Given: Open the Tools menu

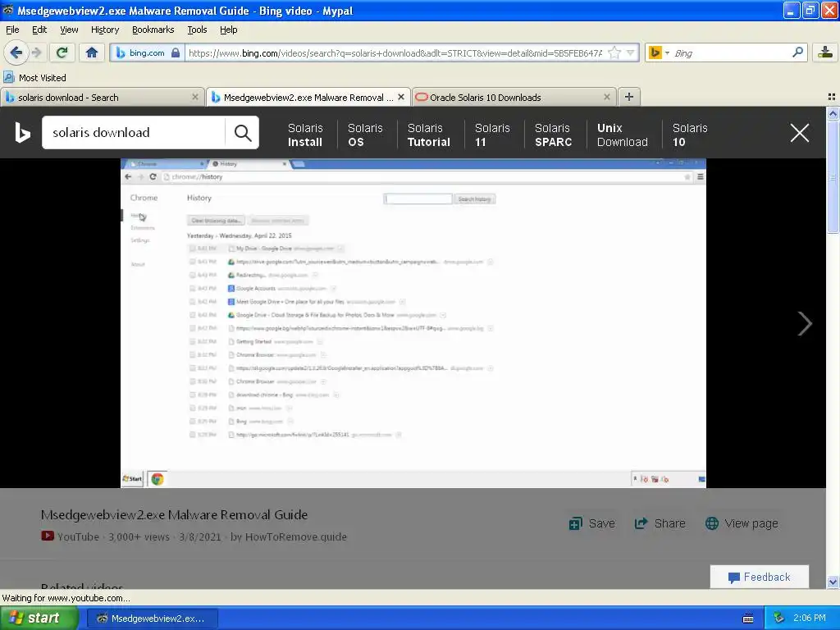Looking at the screenshot, I should [197, 30].
